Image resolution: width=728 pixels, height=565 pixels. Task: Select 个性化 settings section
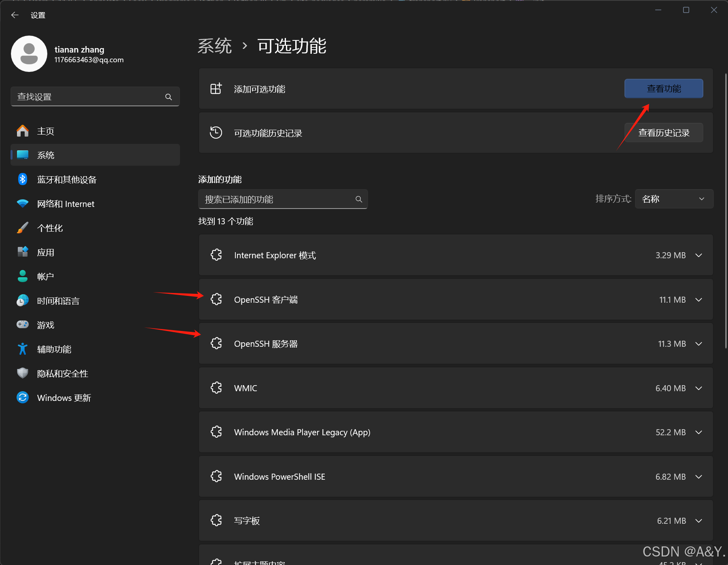(50, 228)
